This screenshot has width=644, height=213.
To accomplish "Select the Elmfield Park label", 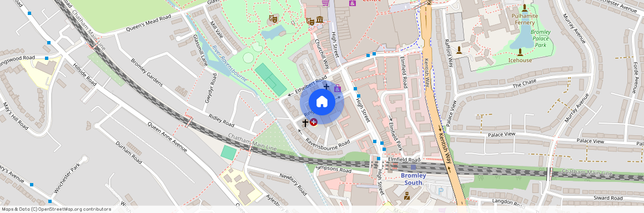I will point(395,136).
